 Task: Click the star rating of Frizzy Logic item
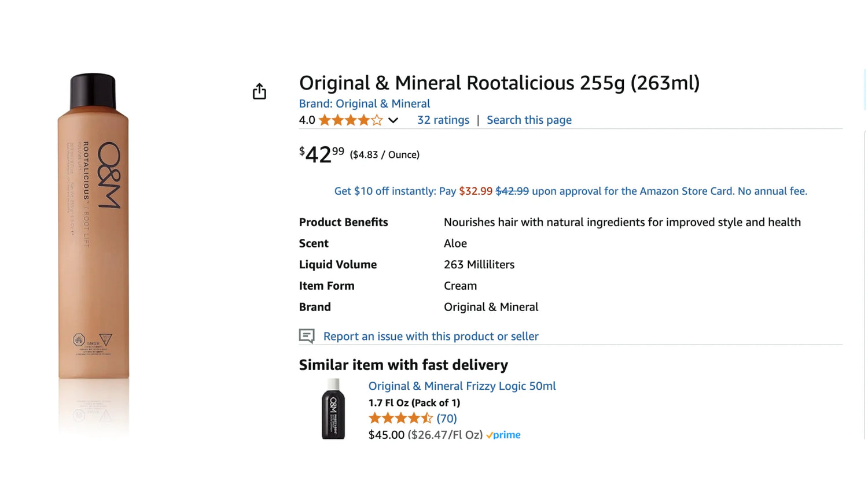click(x=400, y=418)
